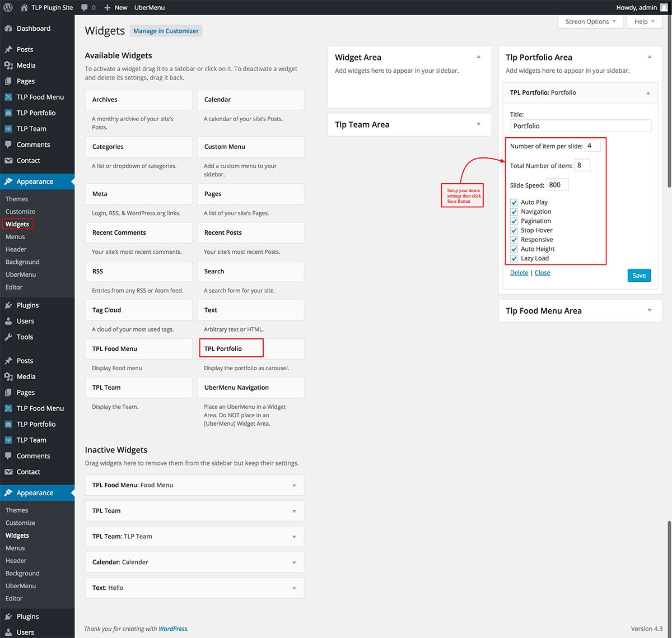Collapse the TPL Portfolio: Portfolio widget arrow
672x638 pixels.
tap(648, 93)
